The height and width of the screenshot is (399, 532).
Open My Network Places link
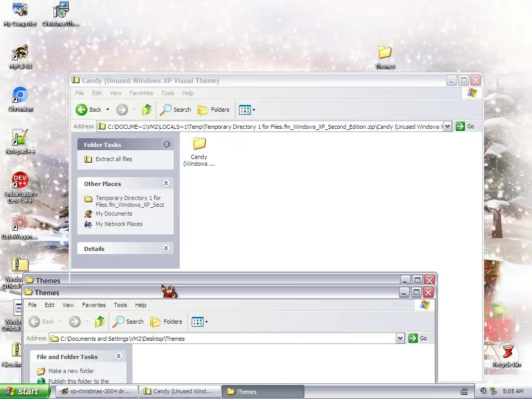119,224
